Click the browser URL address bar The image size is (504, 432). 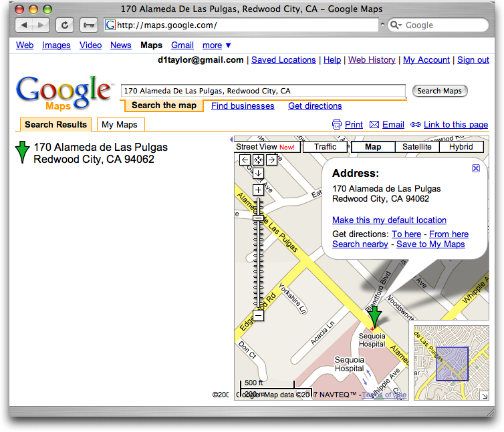pos(241,25)
